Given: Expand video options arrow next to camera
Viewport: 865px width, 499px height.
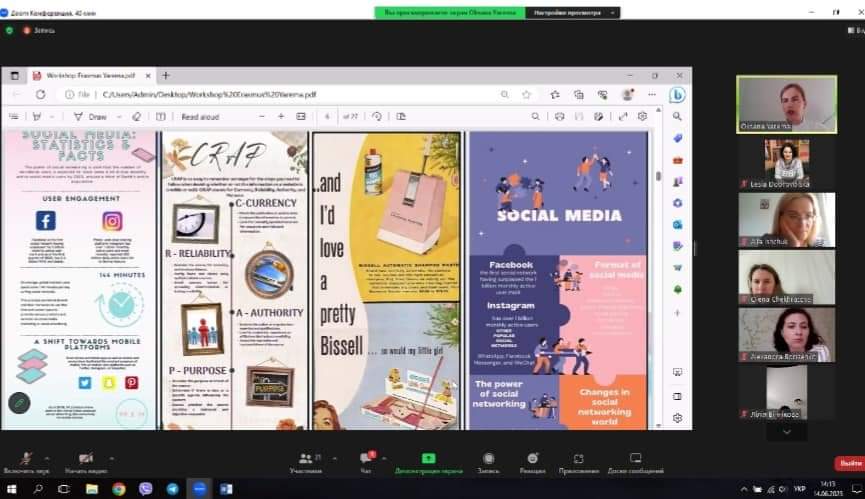Looking at the screenshot, I should [112, 458].
